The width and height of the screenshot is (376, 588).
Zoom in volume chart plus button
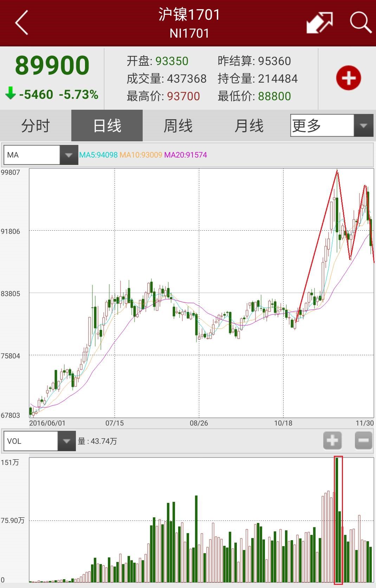point(332,440)
